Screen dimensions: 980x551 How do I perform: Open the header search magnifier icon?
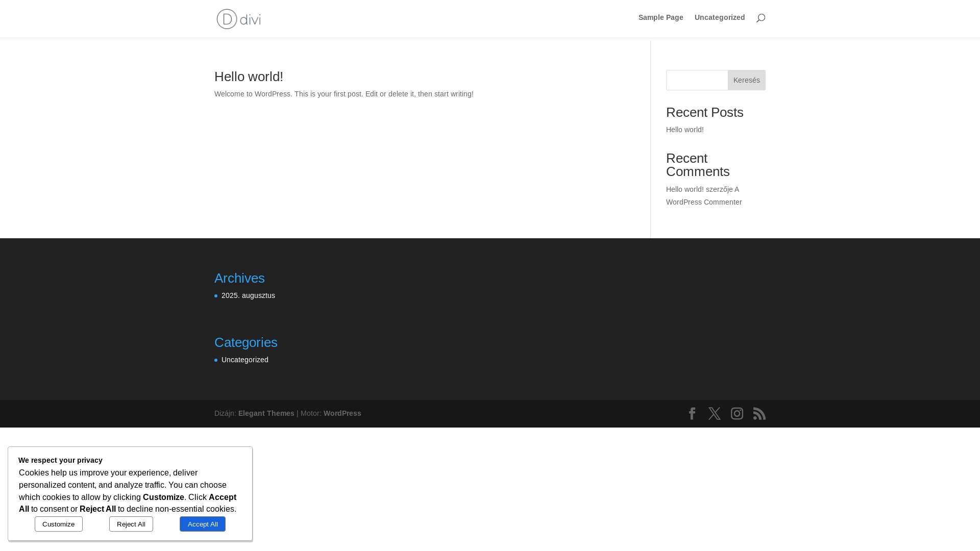click(x=761, y=18)
